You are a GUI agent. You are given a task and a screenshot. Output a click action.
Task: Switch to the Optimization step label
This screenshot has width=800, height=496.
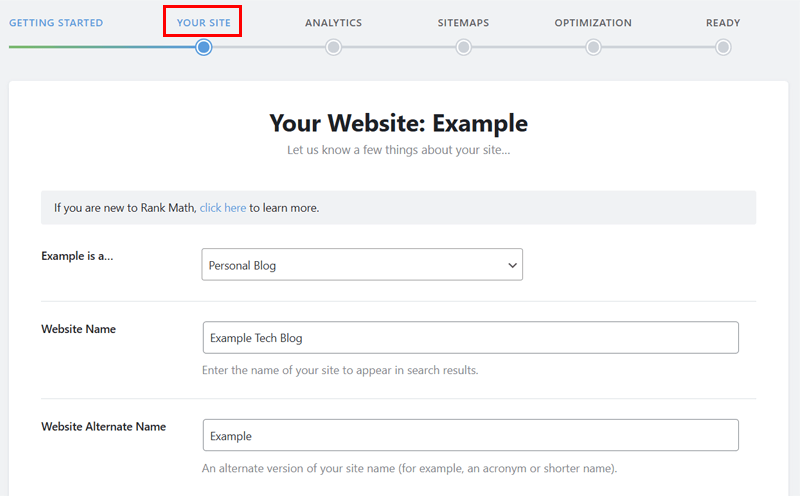593,23
